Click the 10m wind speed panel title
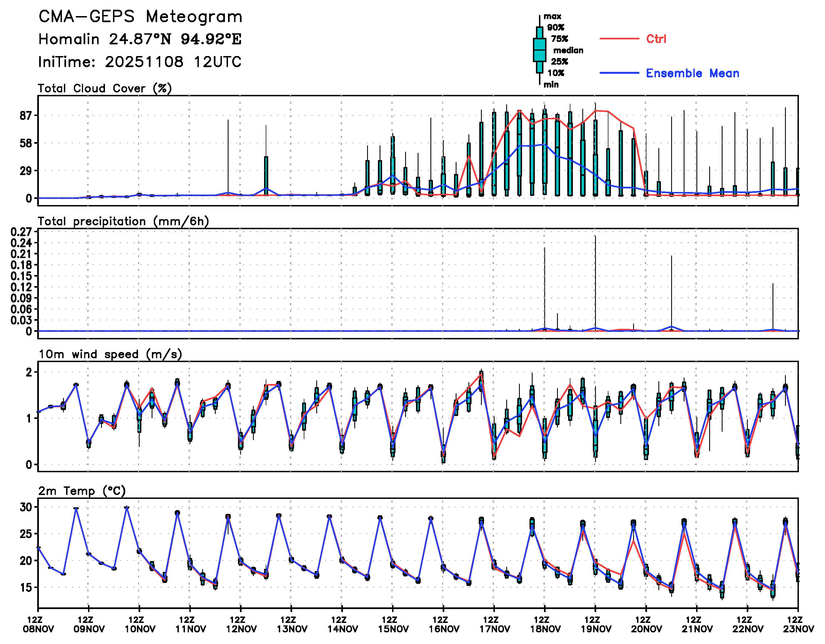825x644 pixels. tap(110, 354)
